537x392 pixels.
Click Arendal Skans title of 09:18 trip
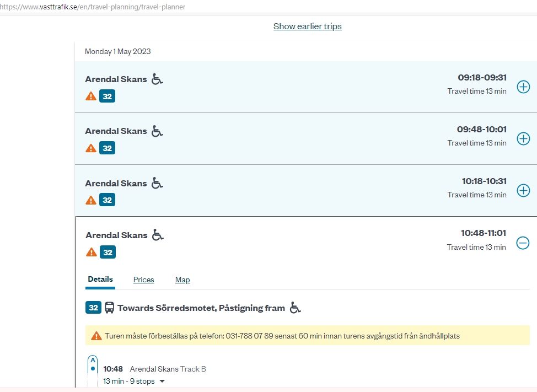pos(116,79)
